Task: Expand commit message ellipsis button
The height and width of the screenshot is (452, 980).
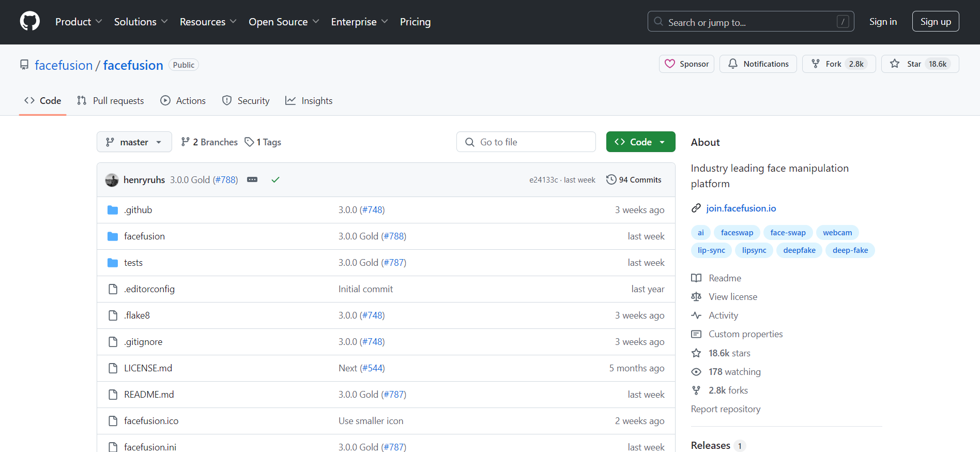Action: [252, 179]
